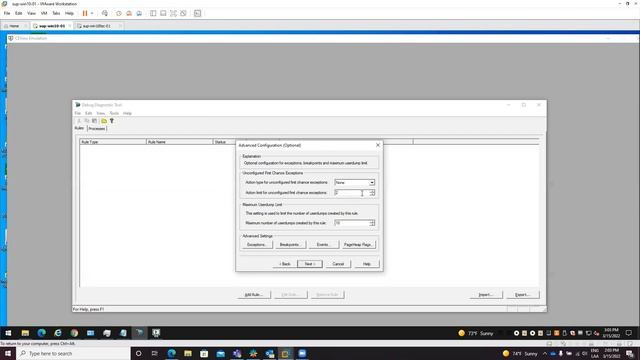Open Microsoft Edge on host taskbar

point(171,353)
